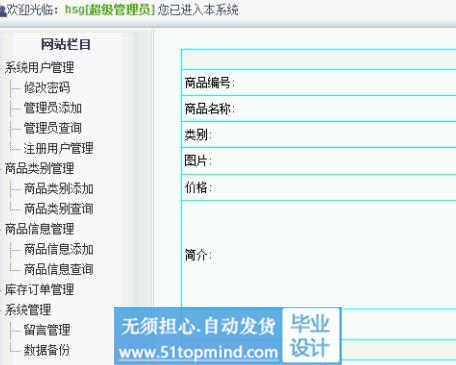Screen dimensions: 456x365
Task: Toggle the 系统管理 menu group
Action: 28,310
